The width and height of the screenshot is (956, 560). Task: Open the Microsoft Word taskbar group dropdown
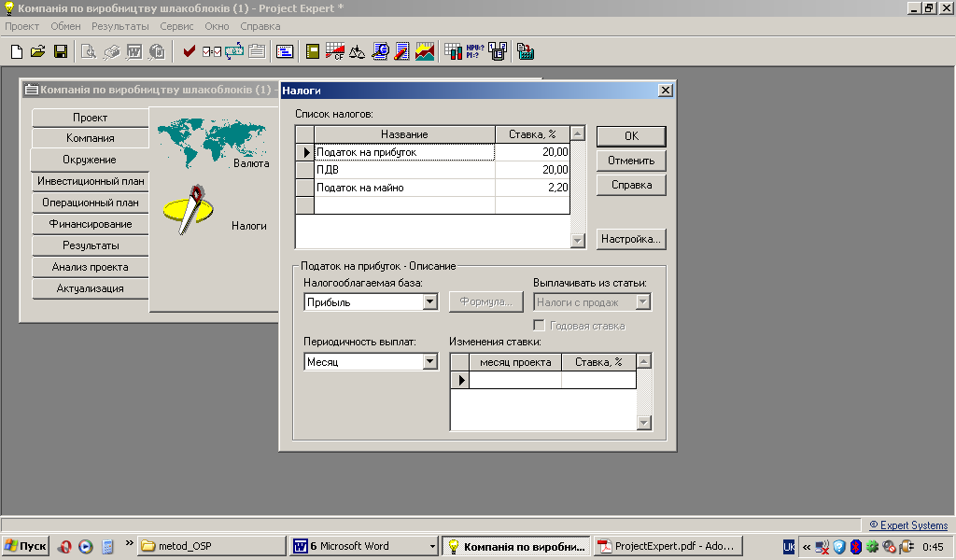point(432,547)
